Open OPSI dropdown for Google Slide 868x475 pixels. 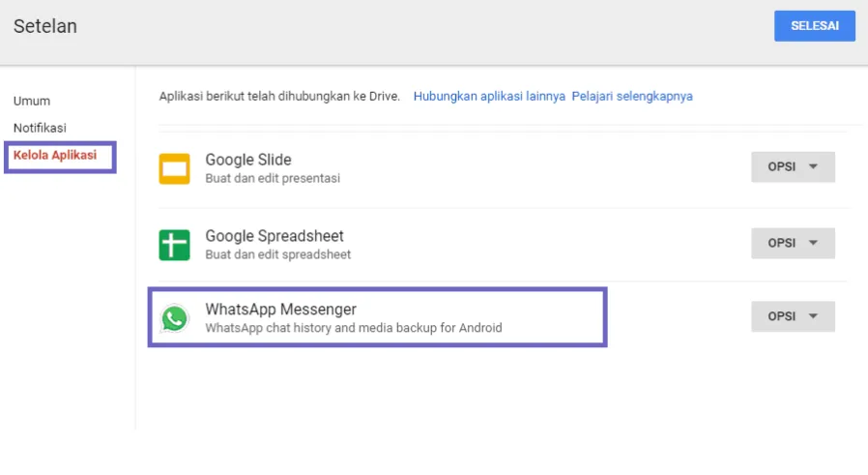793,166
